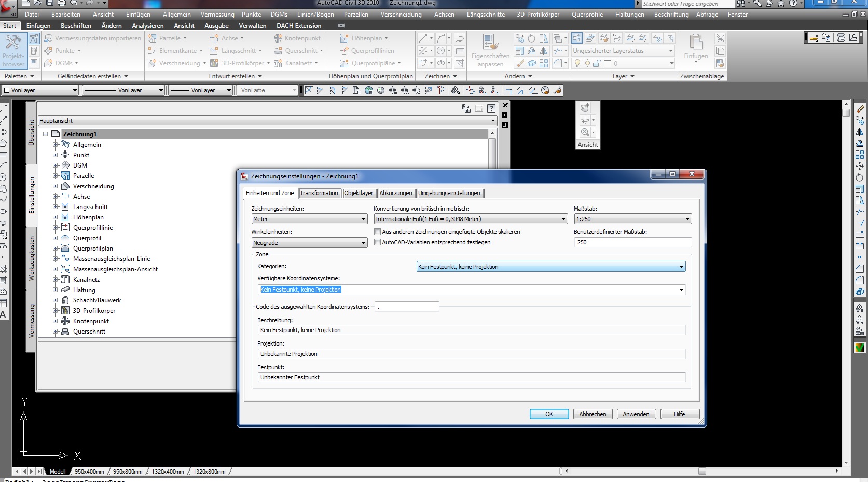The image size is (868, 482).
Task: Open the Verfügbare Koordinatensysteme dropdown
Action: click(472, 290)
